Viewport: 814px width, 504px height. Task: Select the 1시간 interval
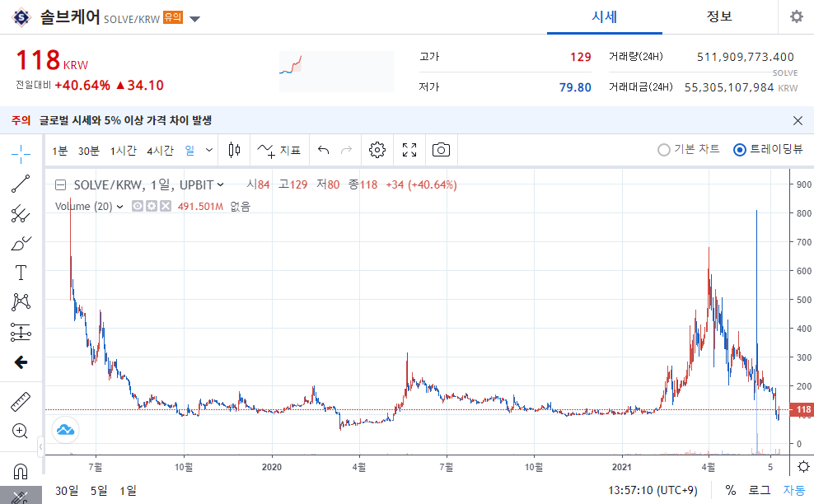click(123, 151)
